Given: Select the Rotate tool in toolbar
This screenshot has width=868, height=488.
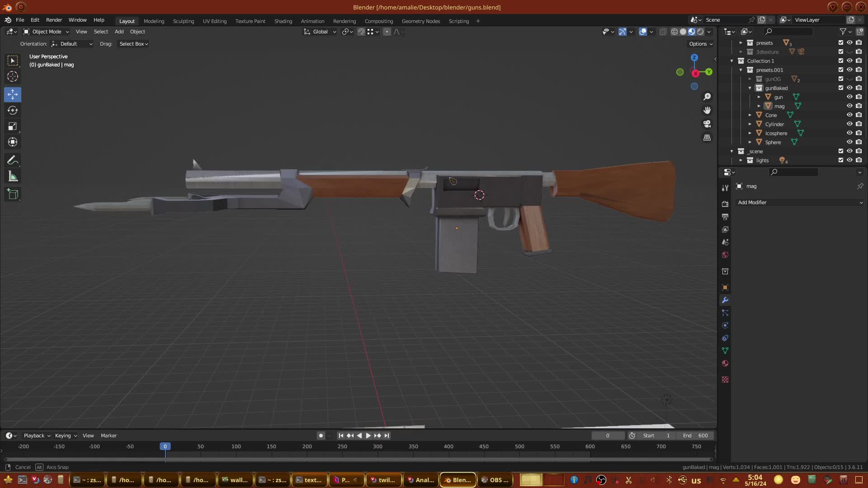Looking at the screenshot, I should tap(13, 111).
